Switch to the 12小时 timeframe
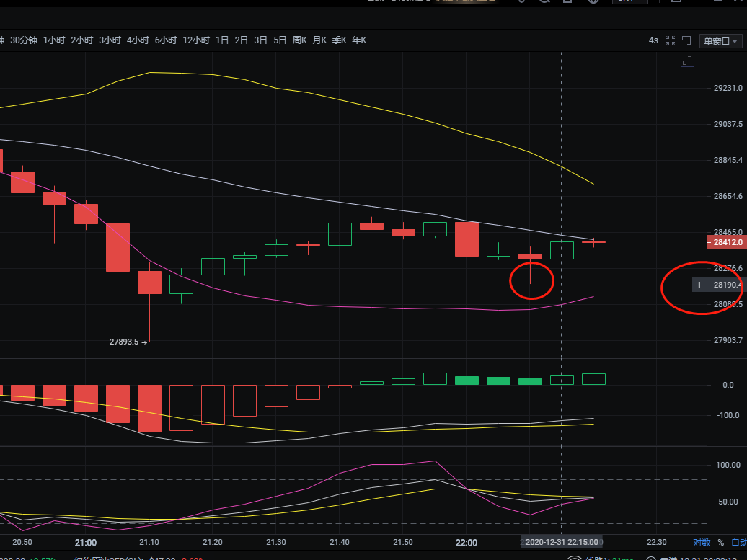This screenshot has height=560, width=747. [x=196, y=40]
